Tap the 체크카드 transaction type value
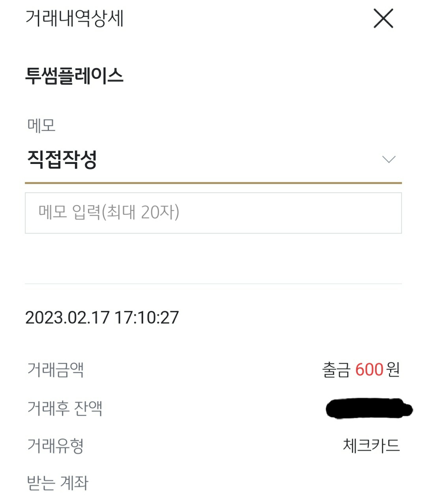 [x=371, y=446]
